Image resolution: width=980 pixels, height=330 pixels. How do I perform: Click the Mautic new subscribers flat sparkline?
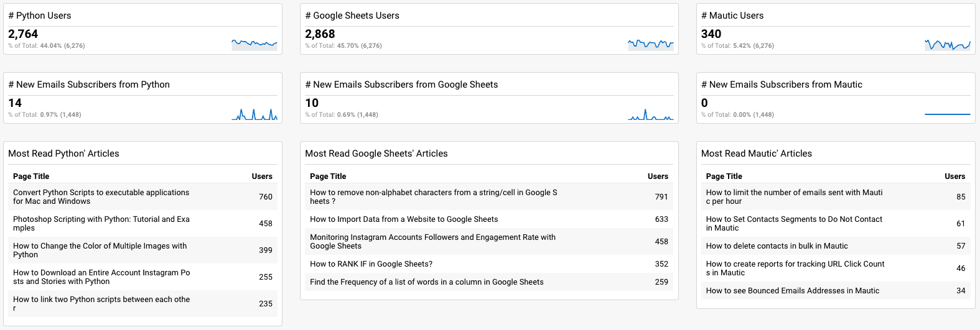coord(948,114)
